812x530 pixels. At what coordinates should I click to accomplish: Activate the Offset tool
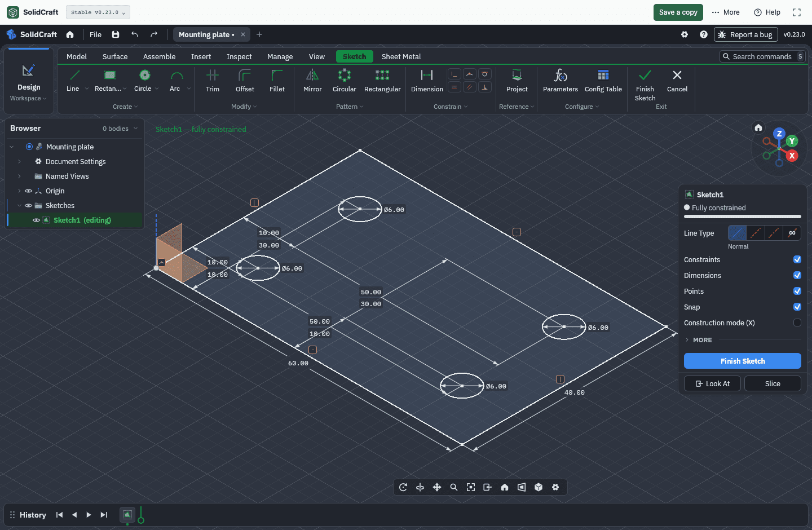tap(245, 80)
